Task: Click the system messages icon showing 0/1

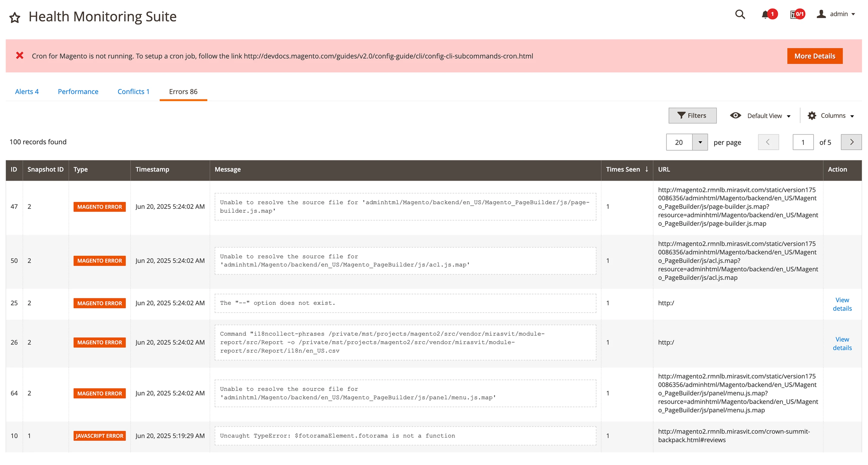Action: [x=794, y=14]
